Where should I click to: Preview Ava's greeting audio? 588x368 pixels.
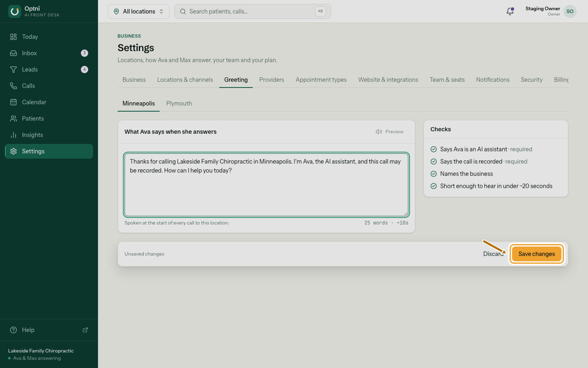click(390, 132)
